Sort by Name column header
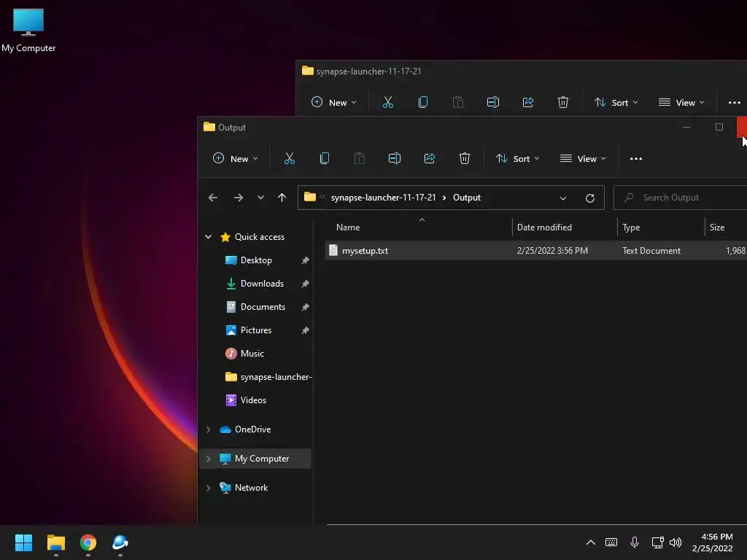 tap(348, 227)
